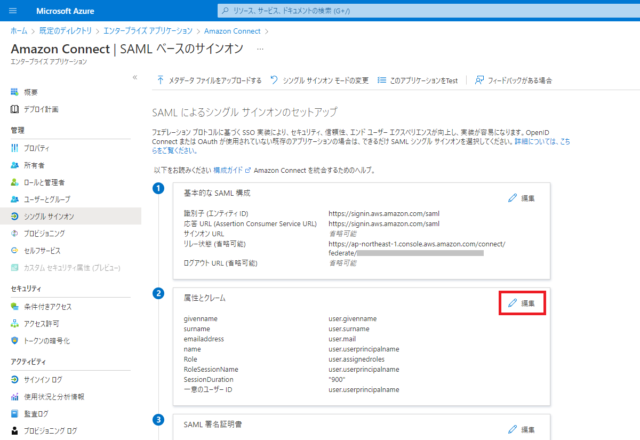
Task: Click the セルフサービス icon
Action: pos(15,251)
